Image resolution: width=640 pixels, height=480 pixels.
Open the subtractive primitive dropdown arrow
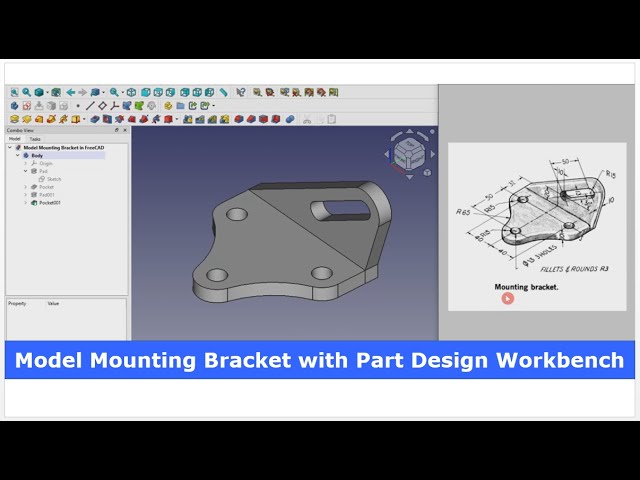[x=177, y=119]
